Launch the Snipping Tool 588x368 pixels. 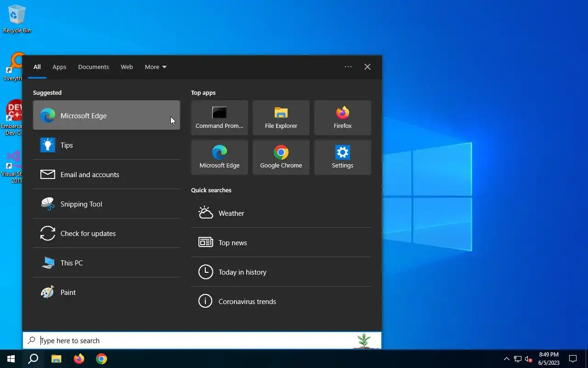[107, 204]
